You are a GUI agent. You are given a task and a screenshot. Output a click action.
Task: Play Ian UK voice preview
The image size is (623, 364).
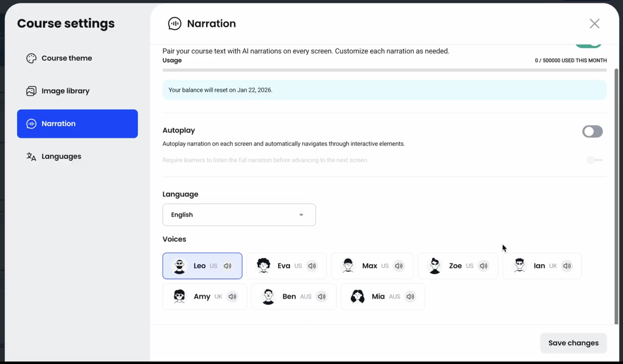pos(567,266)
